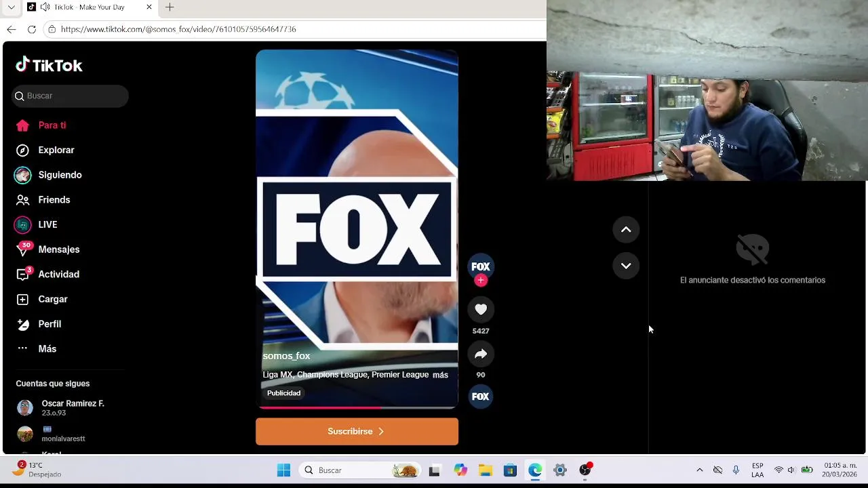The image size is (868, 488).
Task: Click the Publicidad label
Action: pos(283,393)
